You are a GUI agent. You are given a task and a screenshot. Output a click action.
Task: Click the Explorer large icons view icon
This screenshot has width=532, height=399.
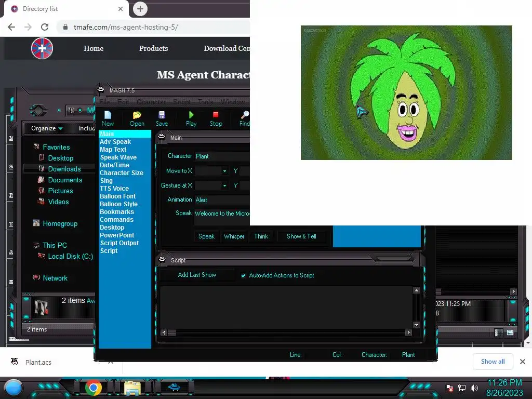coord(510,332)
